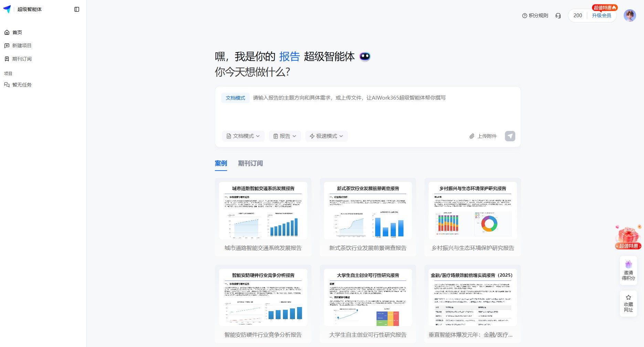Image resolution: width=644 pixels, height=347 pixels.
Task: Click 上传附件 text button
Action: point(487,136)
